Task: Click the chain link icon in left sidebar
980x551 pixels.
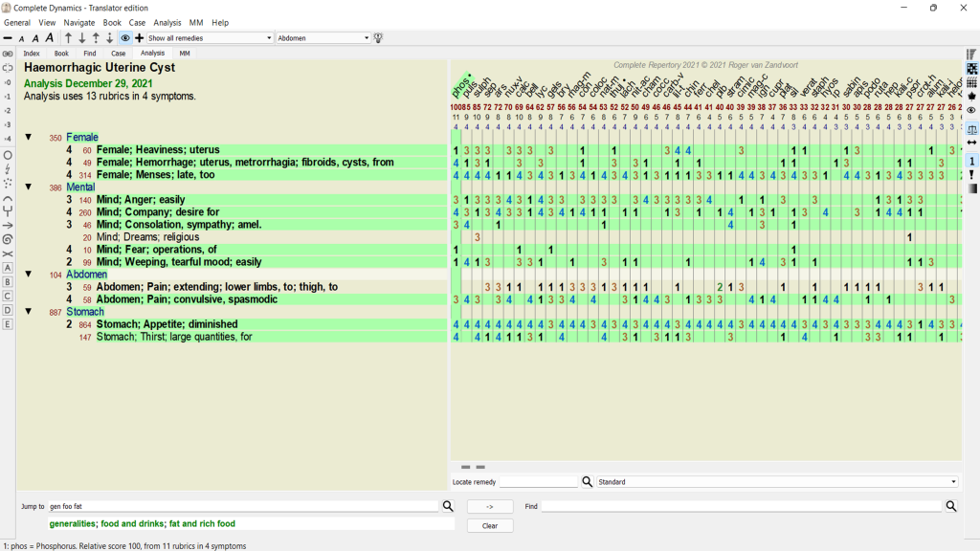Action: [8, 54]
